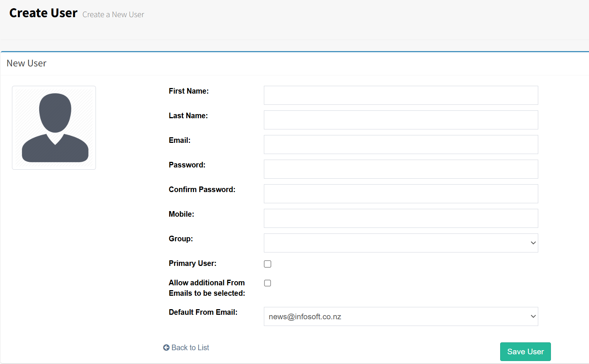Click the "Email:" label

[x=180, y=140]
